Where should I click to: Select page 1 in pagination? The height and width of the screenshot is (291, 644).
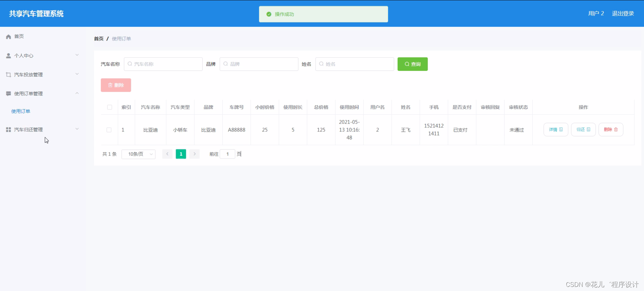point(181,154)
